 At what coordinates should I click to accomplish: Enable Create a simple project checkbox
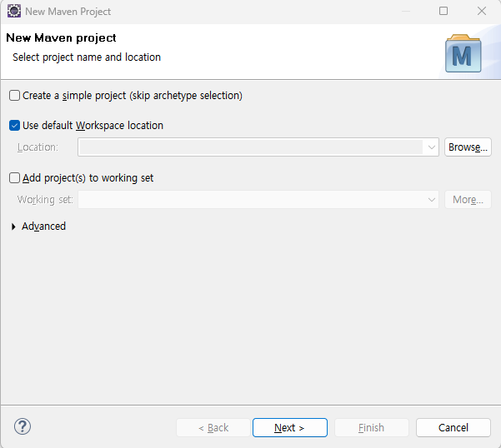click(x=14, y=96)
